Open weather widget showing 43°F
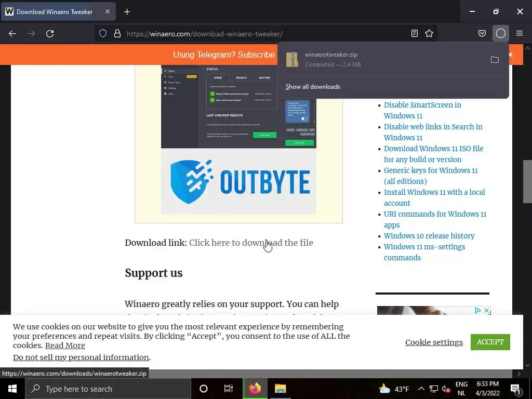 click(394, 389)
